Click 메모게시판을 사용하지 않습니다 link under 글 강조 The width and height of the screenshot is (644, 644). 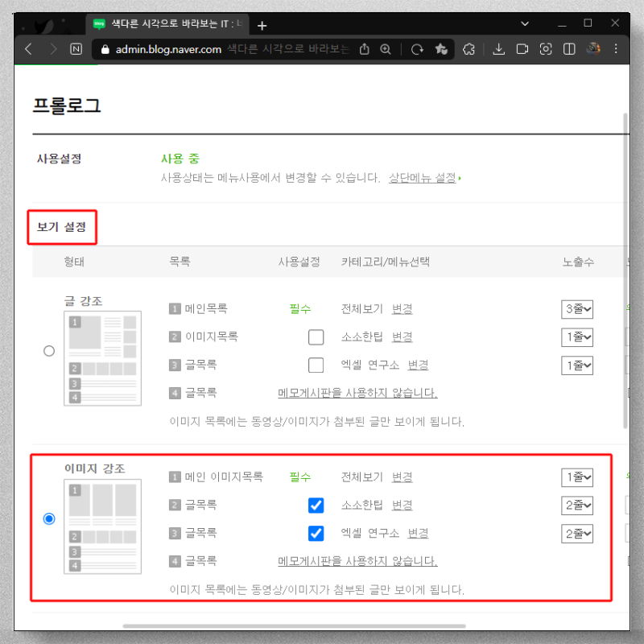pos(357,393)
